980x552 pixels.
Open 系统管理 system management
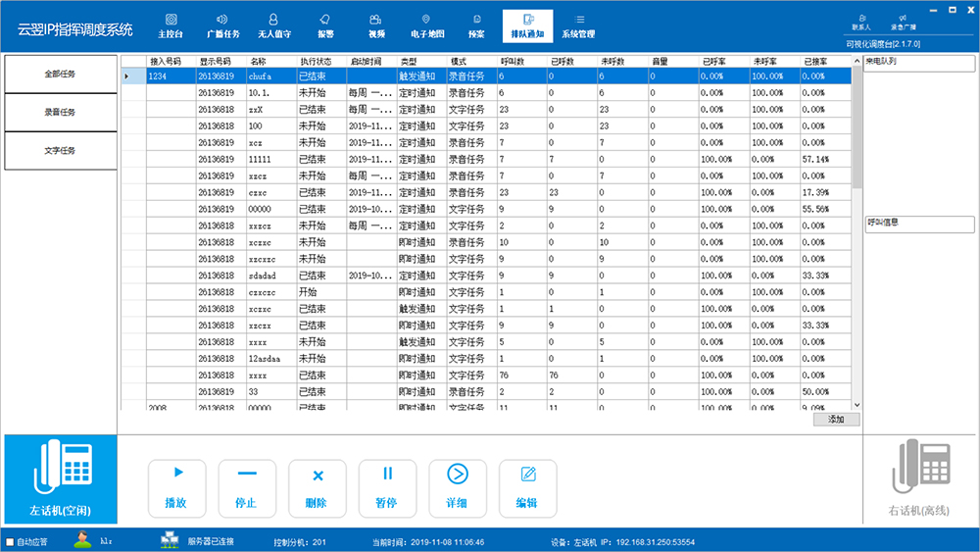pyautogui.click(x=578, y=26)
